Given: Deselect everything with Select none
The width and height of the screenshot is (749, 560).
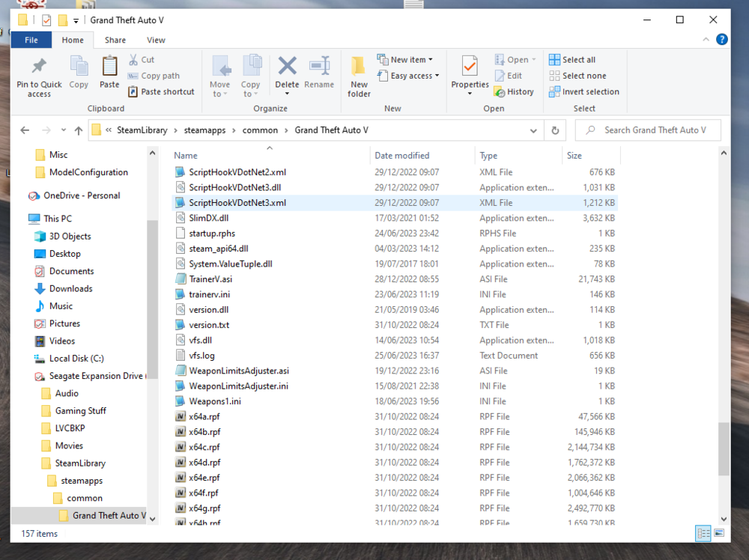Looking at the screenshot, I should click(x=577, y=75).
